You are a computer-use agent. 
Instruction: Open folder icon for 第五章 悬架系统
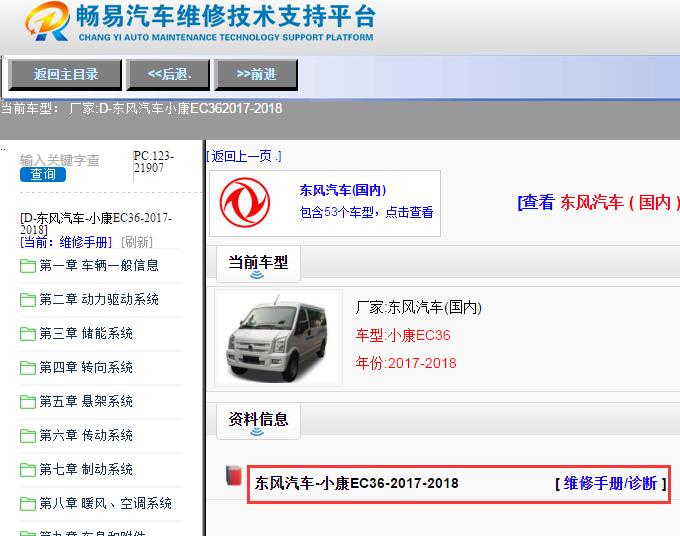pyautogui.click(x=28, y=402)
